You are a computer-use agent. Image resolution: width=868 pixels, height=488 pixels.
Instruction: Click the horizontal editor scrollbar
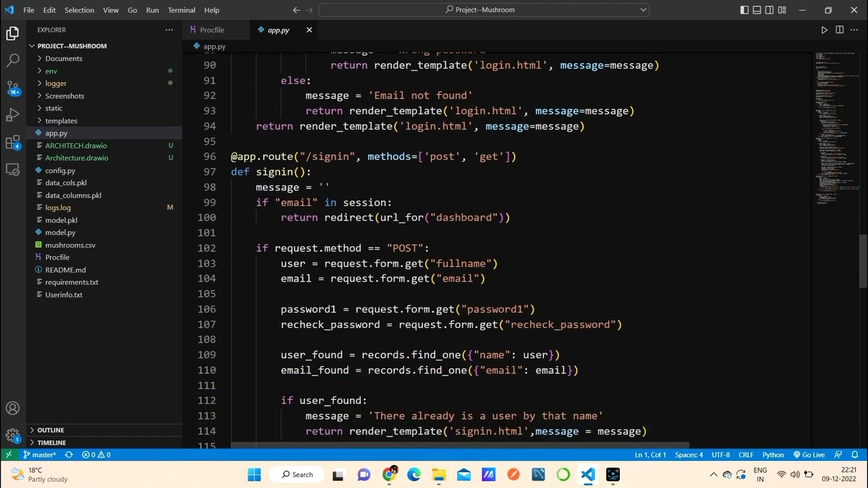[460, 445]
